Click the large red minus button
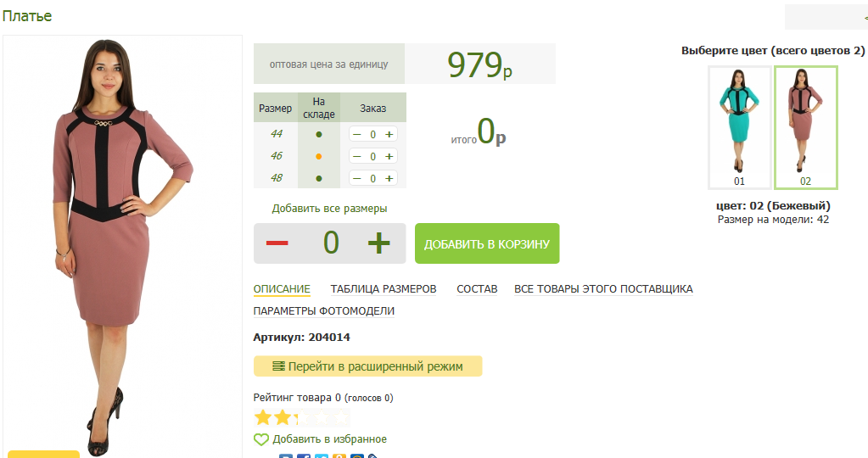This screenshot has height=458, width=868. point(277,243)
